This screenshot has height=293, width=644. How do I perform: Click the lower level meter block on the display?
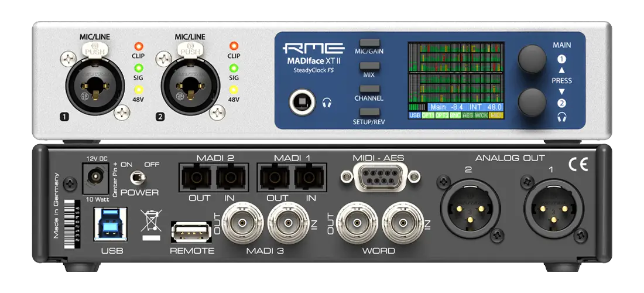click(455, 87)
